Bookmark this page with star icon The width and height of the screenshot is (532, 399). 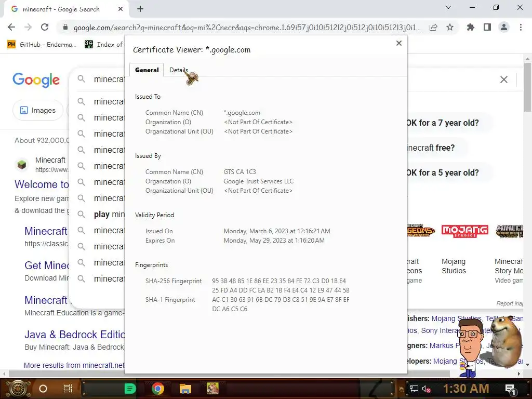(450, 27)
